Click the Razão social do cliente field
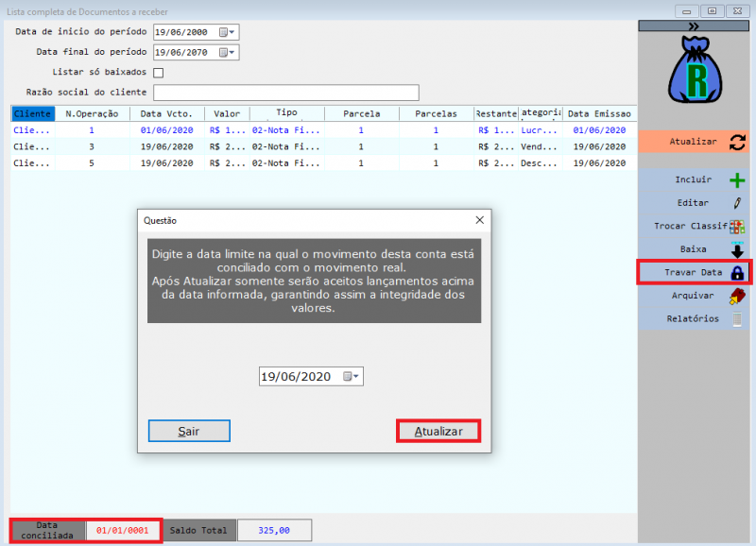 click(x=285, y=93)
